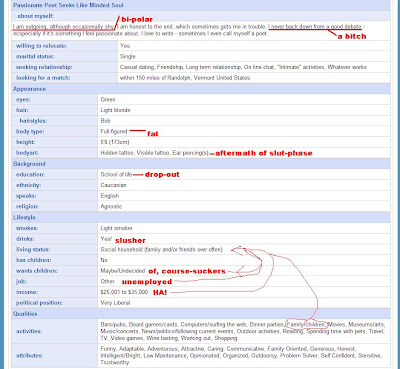Click the "willing to relocate:" label

(41, 46)
